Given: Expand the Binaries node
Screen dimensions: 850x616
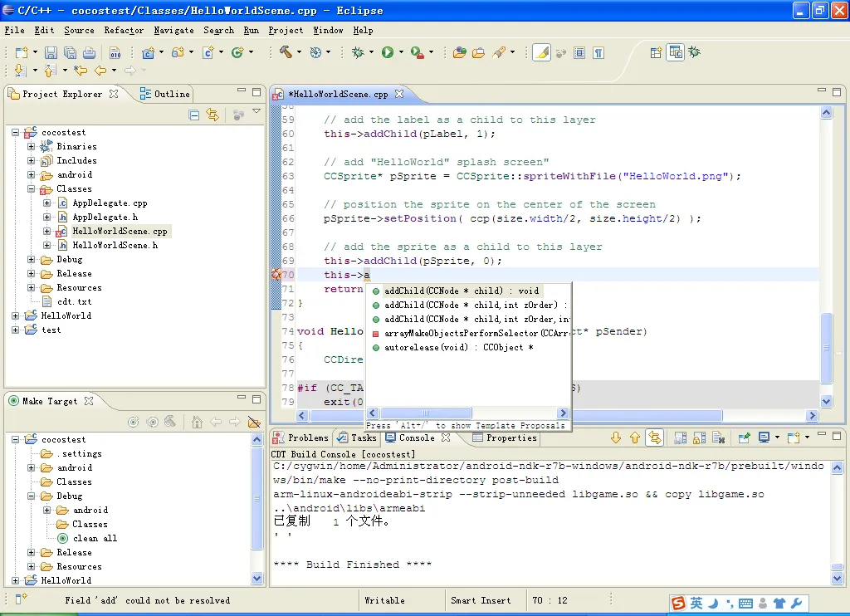Looking at the screenshot, I should coord(31,146).
